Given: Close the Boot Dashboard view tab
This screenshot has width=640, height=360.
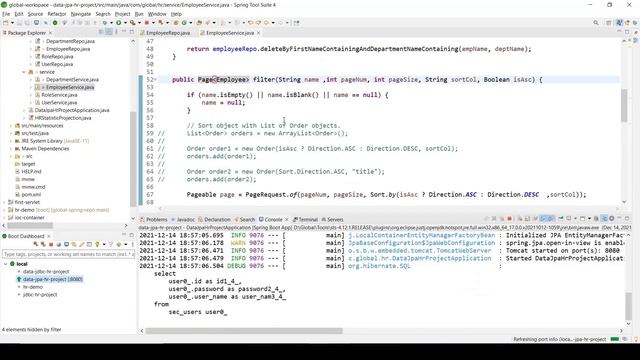Looking at the screenshot, I should click(x=49, y=236).
